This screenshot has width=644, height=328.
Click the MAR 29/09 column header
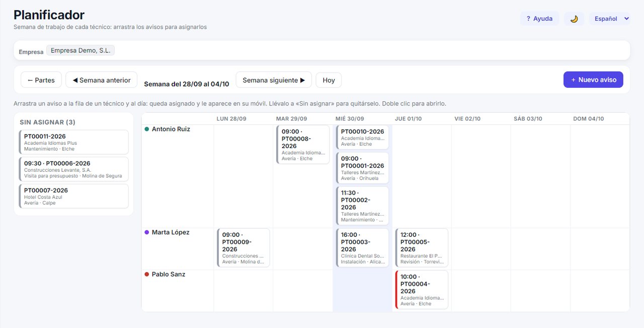[291, 119]
